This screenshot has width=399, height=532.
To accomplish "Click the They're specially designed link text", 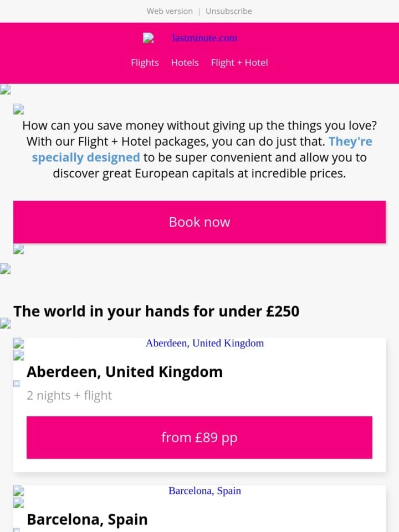I will click(x=202, y=149).
